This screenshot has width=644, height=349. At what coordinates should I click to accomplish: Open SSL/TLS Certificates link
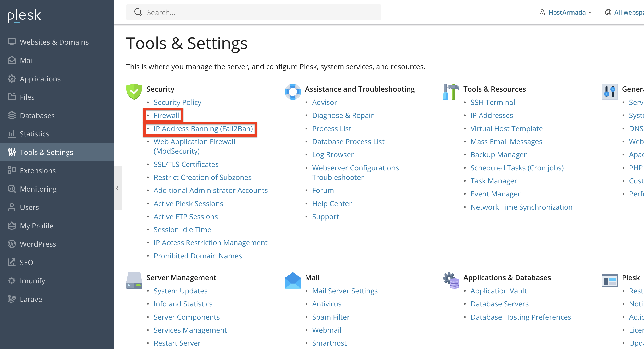tap(186, 164)
